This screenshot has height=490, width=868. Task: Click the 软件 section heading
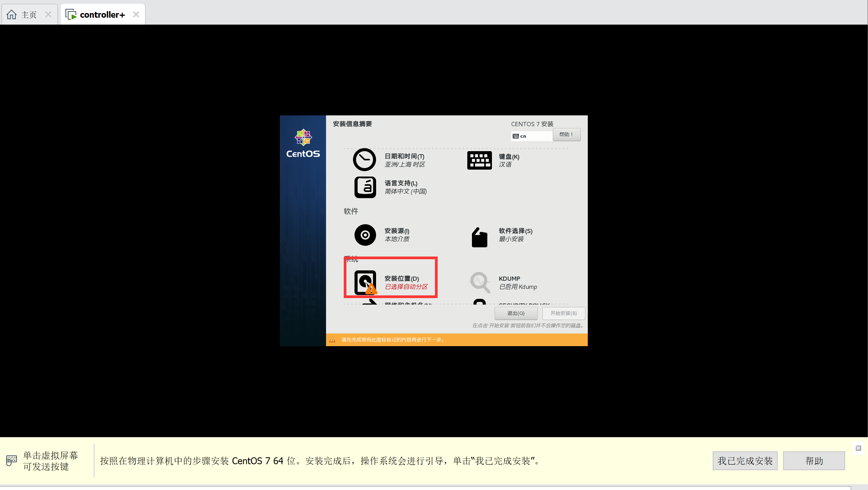(351, 211)
